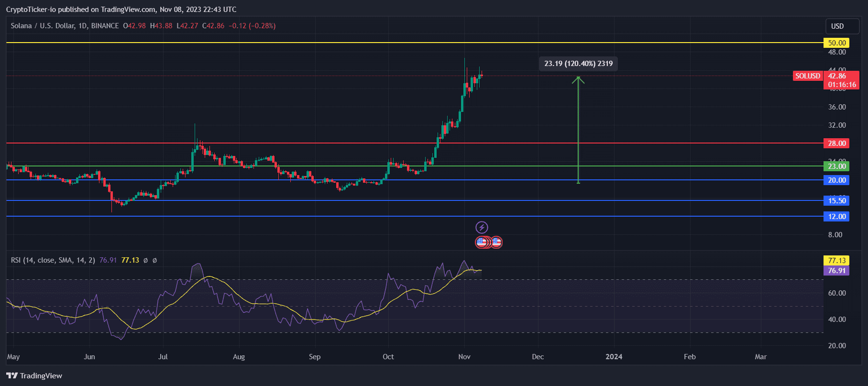
Task: Click the Nov label on the time axis
Action: click(464, 357)
